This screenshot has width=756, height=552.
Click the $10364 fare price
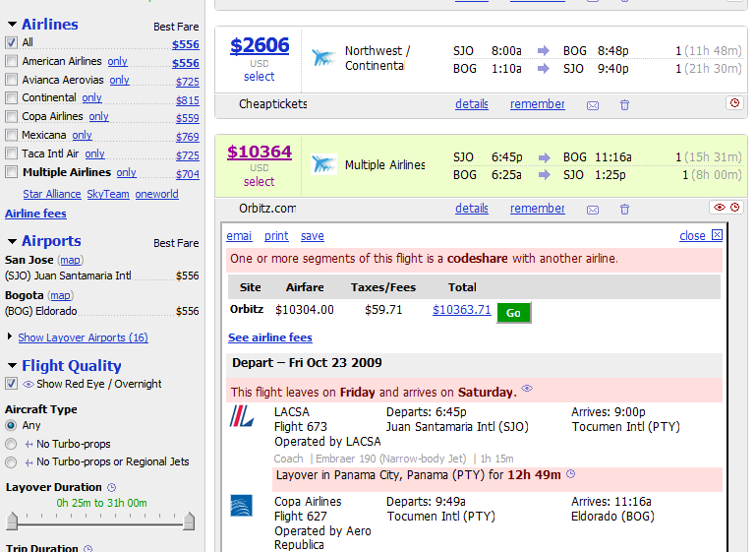click(x=260, y=152)
